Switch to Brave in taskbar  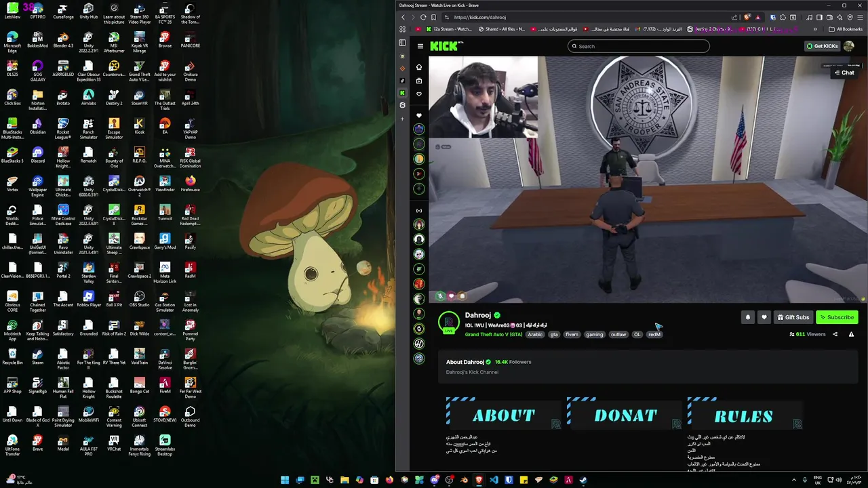[479, 480]
